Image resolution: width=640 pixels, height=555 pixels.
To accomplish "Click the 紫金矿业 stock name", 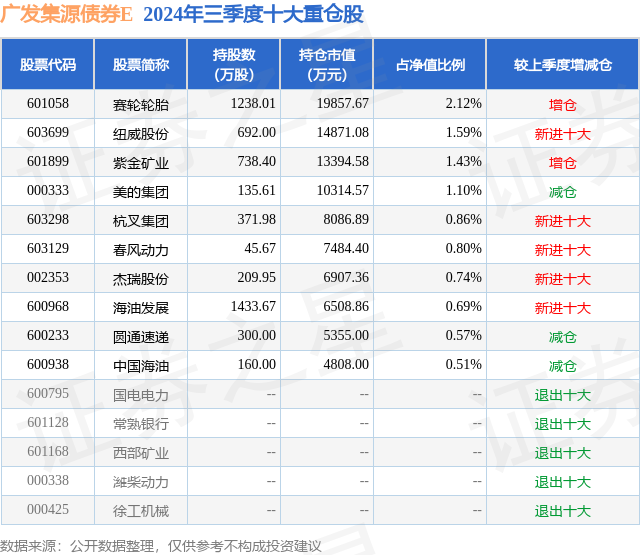I will coord(141,163).
